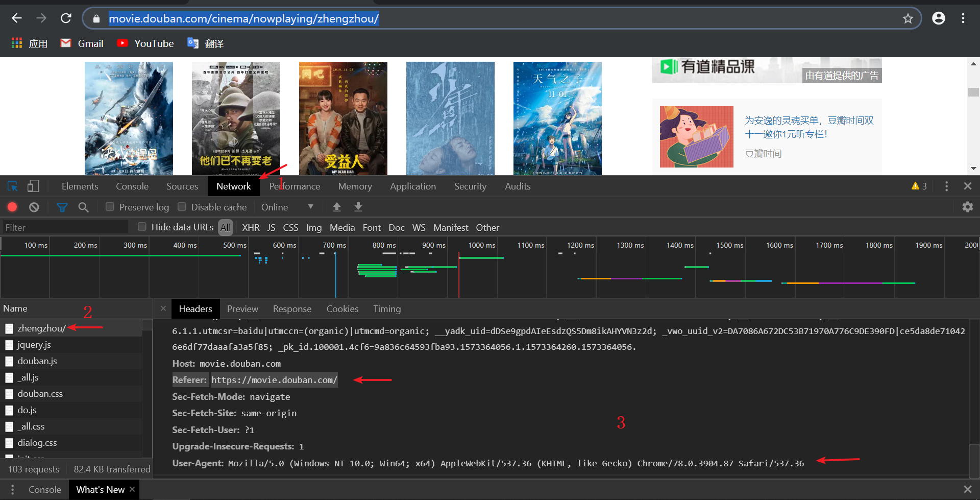
Task: Click the Youdao course ad banner
Action: [767, 70]
